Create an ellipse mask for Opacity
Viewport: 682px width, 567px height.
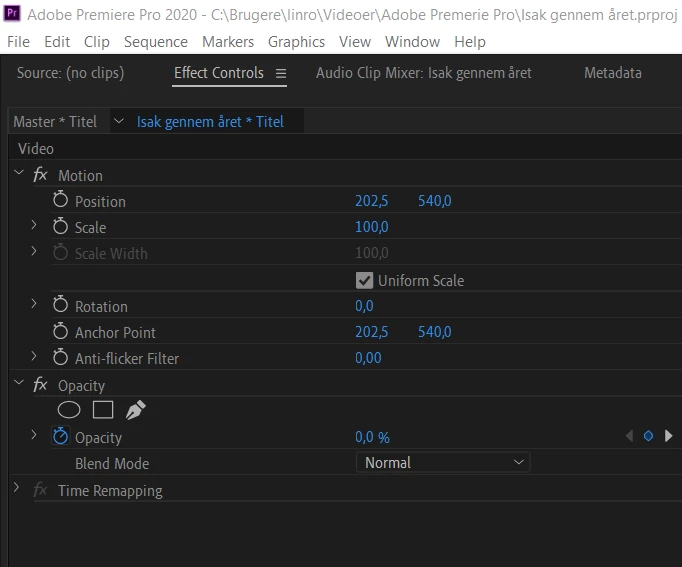coord(69,410)
